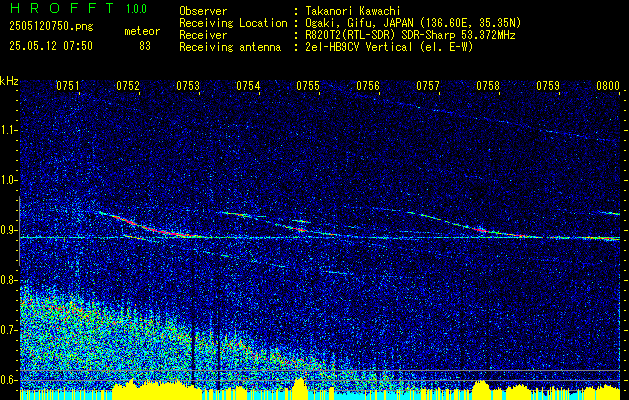The width and height of the screenshot is (629, 400).
Task: Select the filename 2505120750.png
Action: point(51,26)
